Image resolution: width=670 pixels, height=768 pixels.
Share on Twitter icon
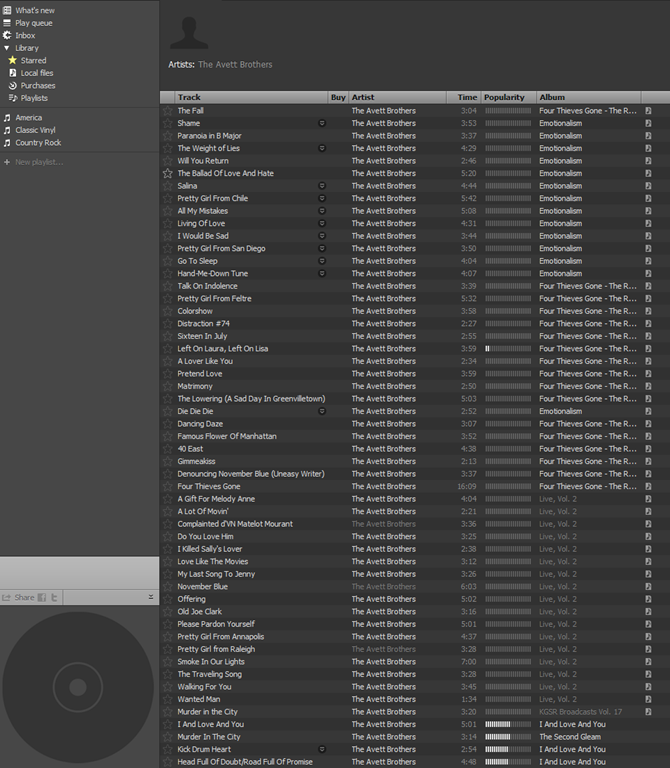coord(56,597)
